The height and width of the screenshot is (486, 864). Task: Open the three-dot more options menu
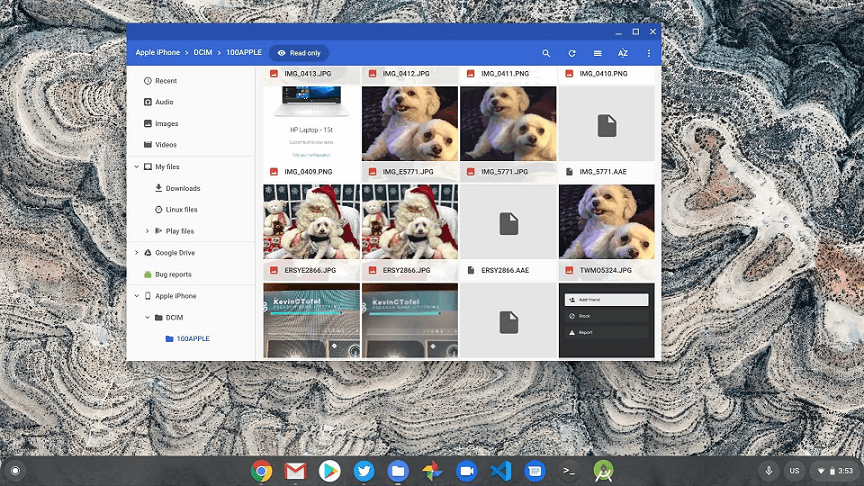tap(649, 53)
